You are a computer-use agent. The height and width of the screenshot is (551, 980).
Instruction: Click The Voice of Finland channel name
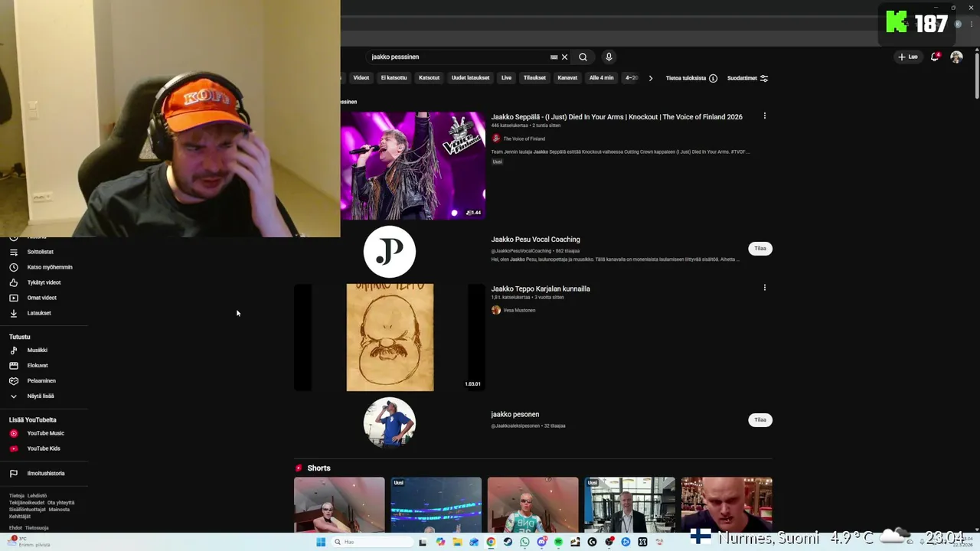(x=524, y=139)
